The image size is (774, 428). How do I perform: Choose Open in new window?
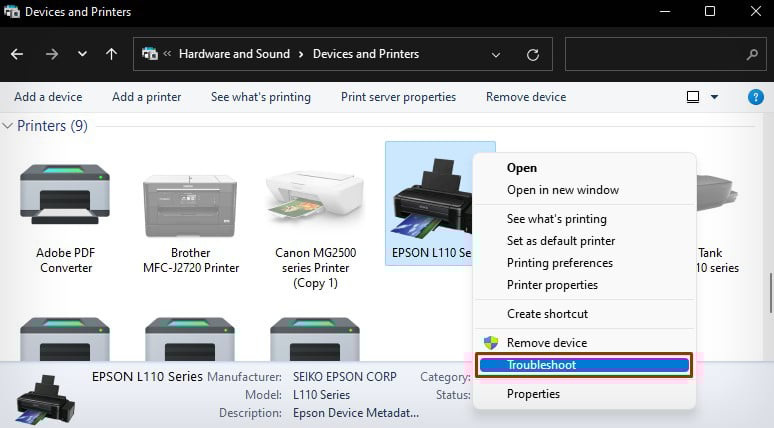tap(563, 190)
